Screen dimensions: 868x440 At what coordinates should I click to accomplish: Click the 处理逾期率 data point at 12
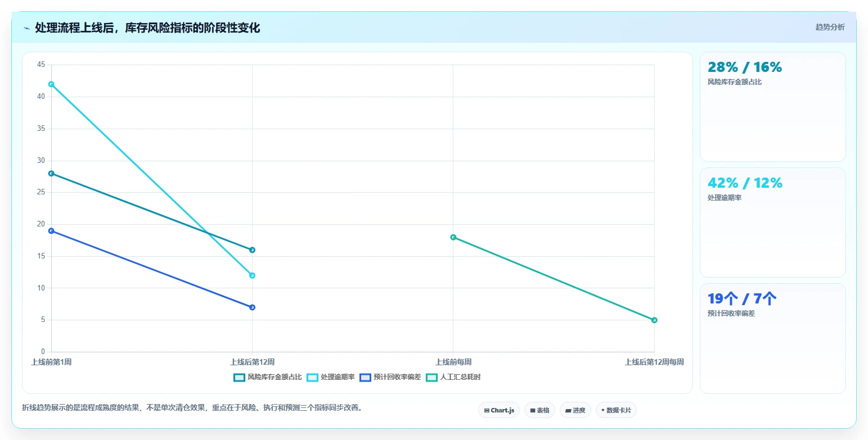coord(252,275)
